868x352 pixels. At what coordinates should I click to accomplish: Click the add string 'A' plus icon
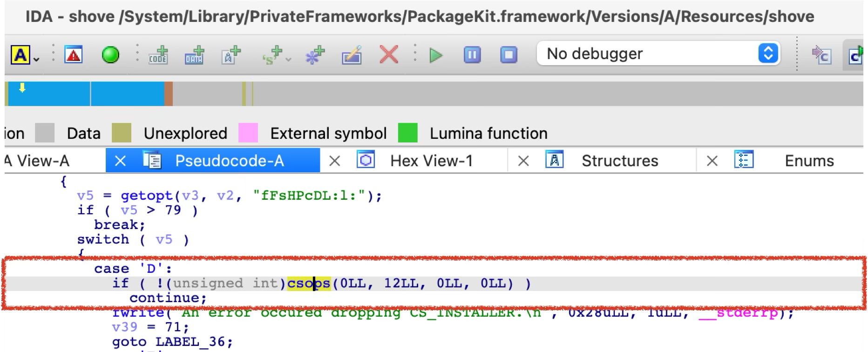(231, 55)
